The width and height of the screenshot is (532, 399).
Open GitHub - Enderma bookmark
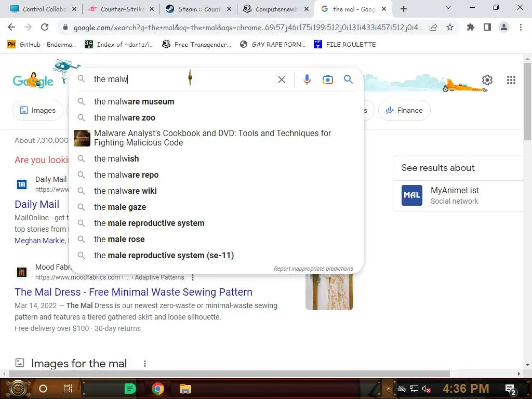click(x=42, y=44)
